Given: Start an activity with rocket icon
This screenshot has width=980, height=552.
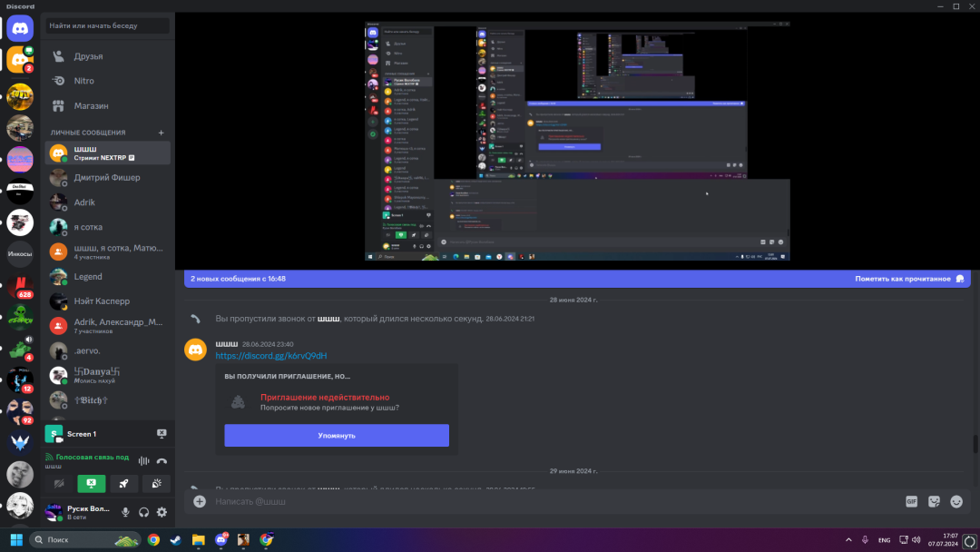Looking at the screenshot, I should (x=123, y=483).
